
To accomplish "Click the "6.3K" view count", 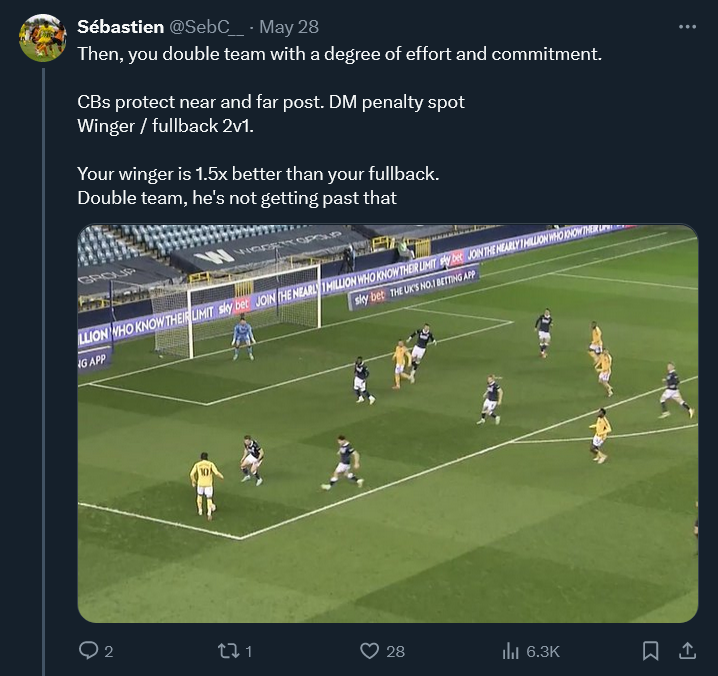I will 543,651.
